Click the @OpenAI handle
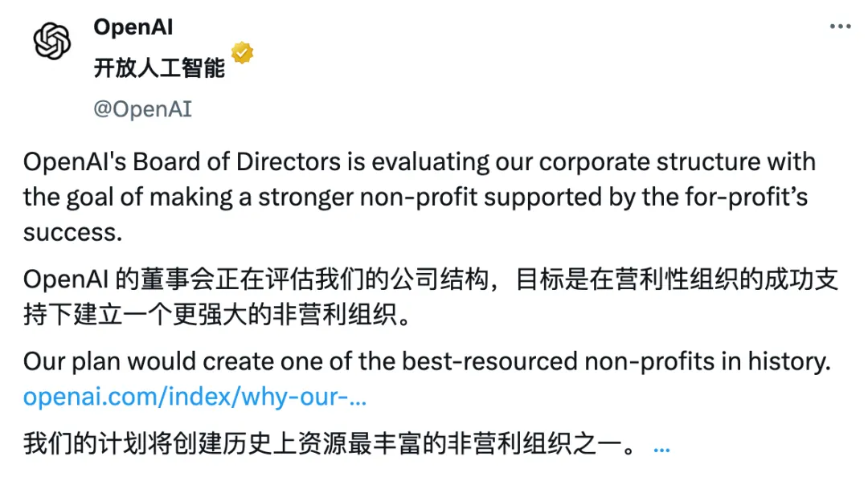The height and width of the screenshot is (477, 868). [x=143, y=109]
